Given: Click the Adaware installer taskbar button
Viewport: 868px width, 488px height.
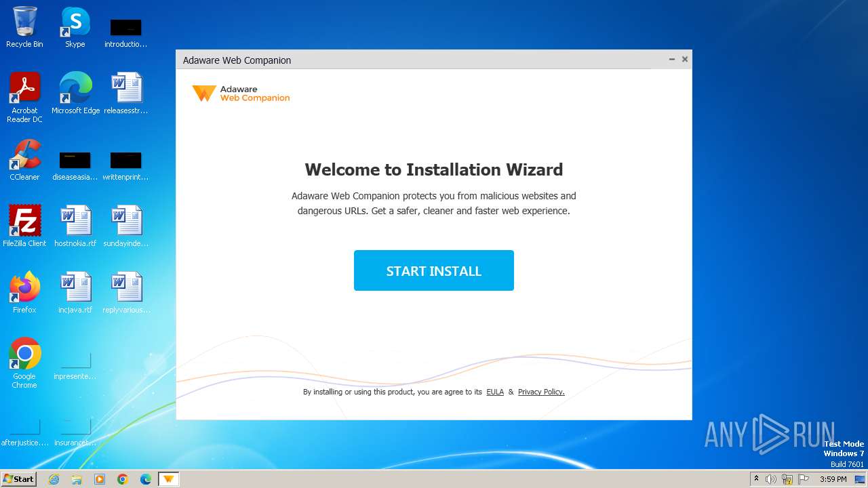Looking at the screenshot, I should [169, 479].
